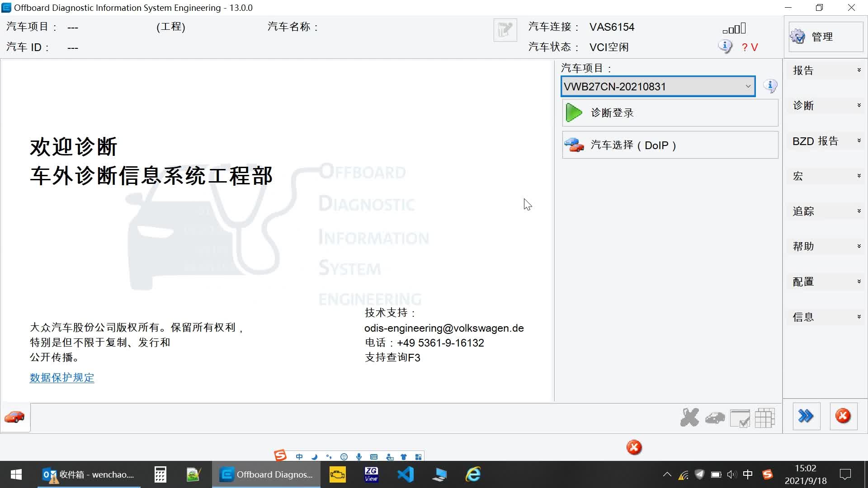Click the blue double-arrow forward button
868x488 pixels.
point(807,416)
